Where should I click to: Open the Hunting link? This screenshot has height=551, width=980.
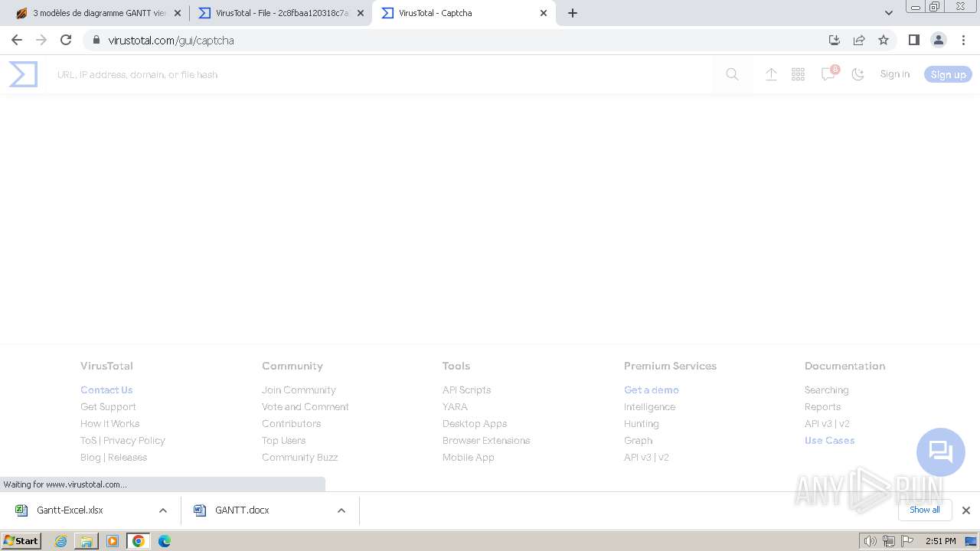click(x=641, y=423)
